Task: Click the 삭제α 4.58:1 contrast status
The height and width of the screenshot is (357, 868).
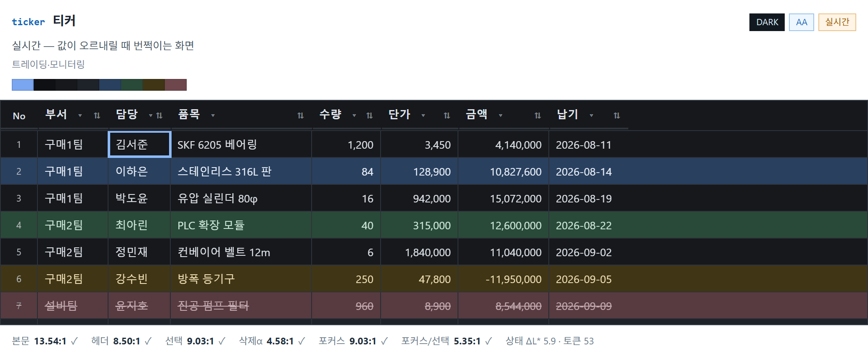Action: coord(272,341)
